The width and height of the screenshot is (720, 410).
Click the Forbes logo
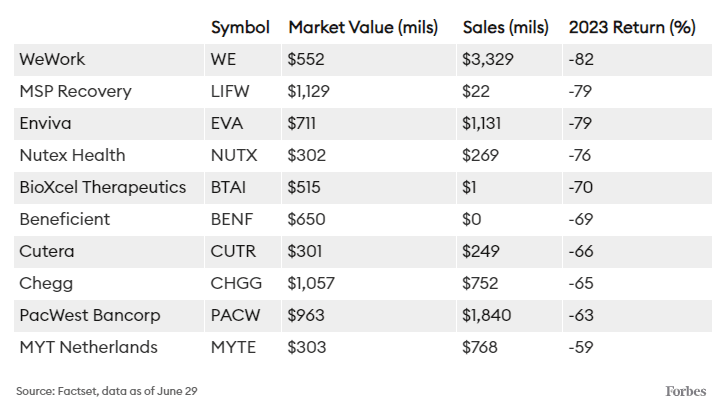click(686, 390)
